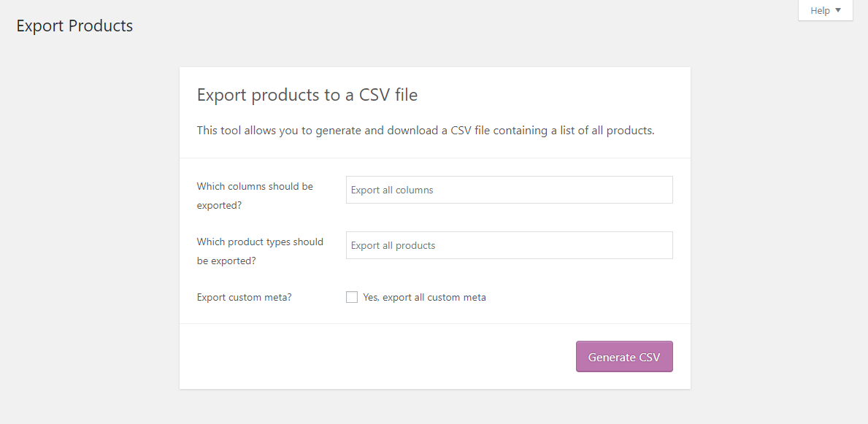Click the words 'be exported?' under product types
Screen dimensions: 868x424
coord(226,261)
